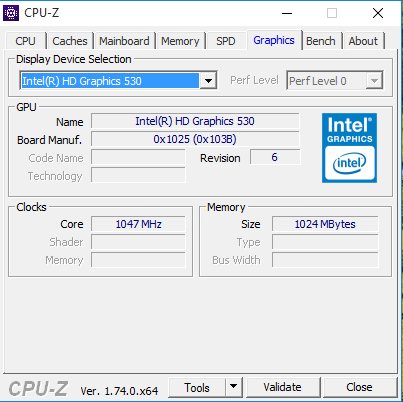Switch to the CPU tab
The image size is (403, 402).
point(25,41)
